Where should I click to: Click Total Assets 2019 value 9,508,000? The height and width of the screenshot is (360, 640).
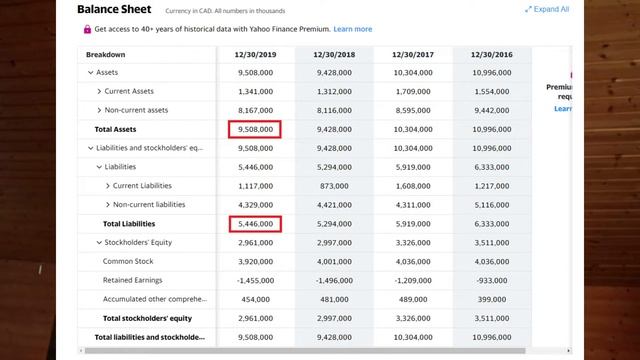point(256,129)
